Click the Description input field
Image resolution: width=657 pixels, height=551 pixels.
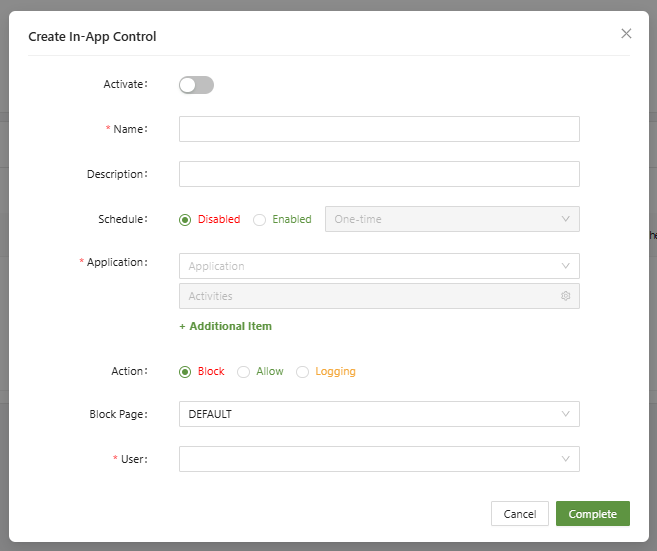click(379, 174)
